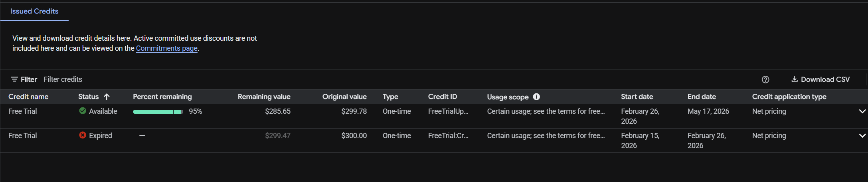Click the red Expired status icon

tap(83, 135)
